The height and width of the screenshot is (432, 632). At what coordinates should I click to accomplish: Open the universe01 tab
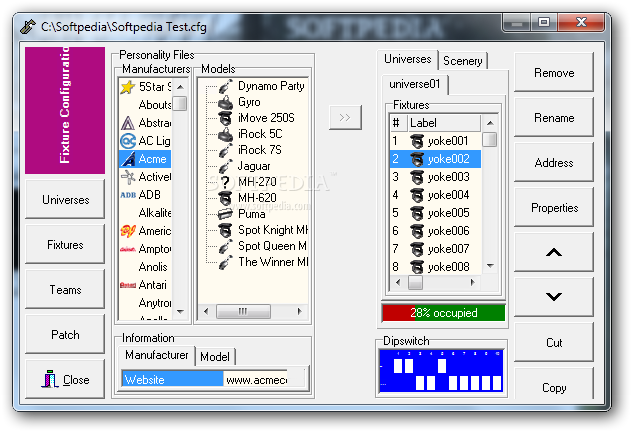click(x=414, y=84)
